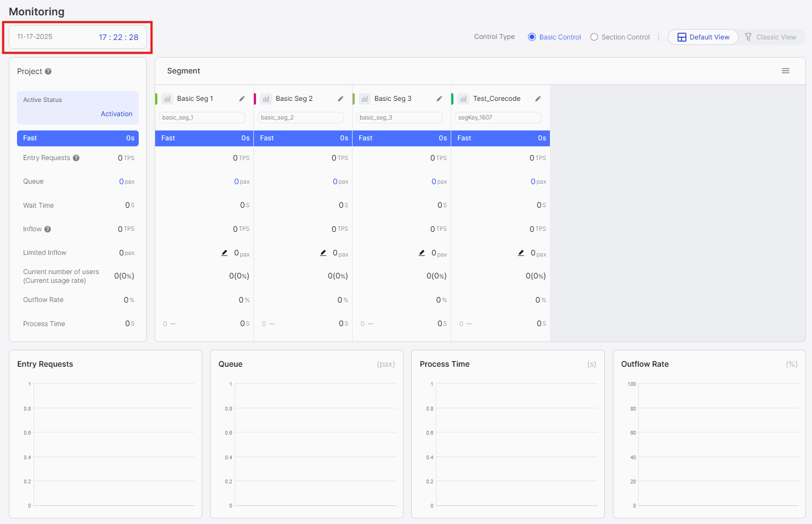This screenshot has height=524, width=812.
Task: Edit Limited Inflow for Test_Corecode segment
Action: click(x=521, y=253)
